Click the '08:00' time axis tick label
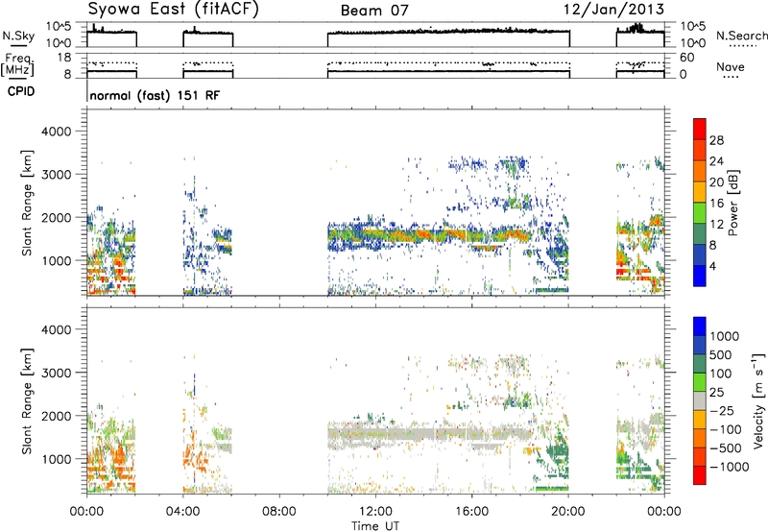 click(279, 512)
